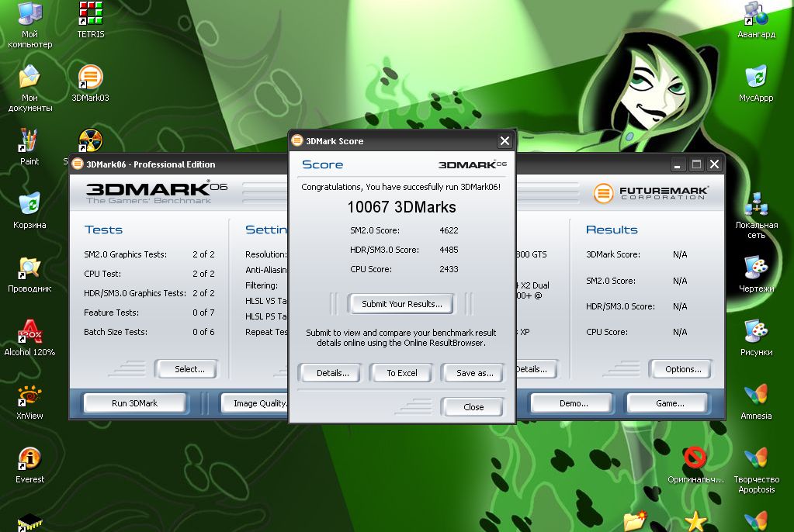Click the HDR/SM3.0 Score value 4485
Viewport: 794px width, 532px height.
[449, 250]
